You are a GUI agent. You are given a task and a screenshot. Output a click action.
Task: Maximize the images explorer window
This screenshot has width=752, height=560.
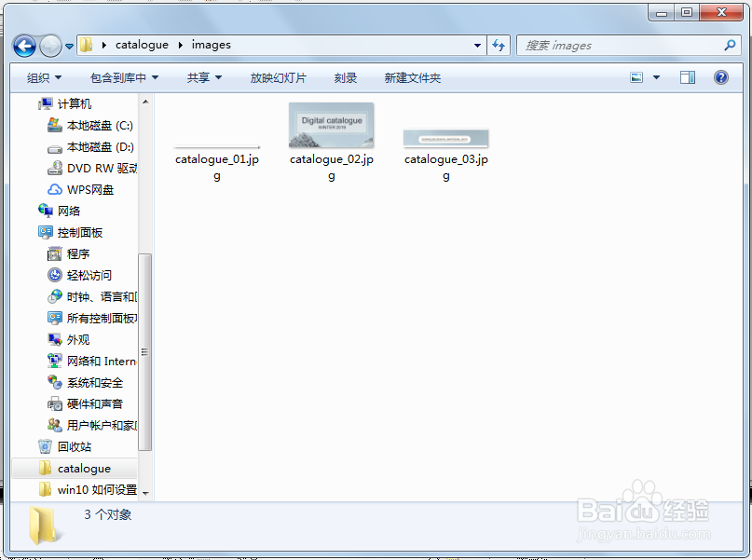point(687,12)
